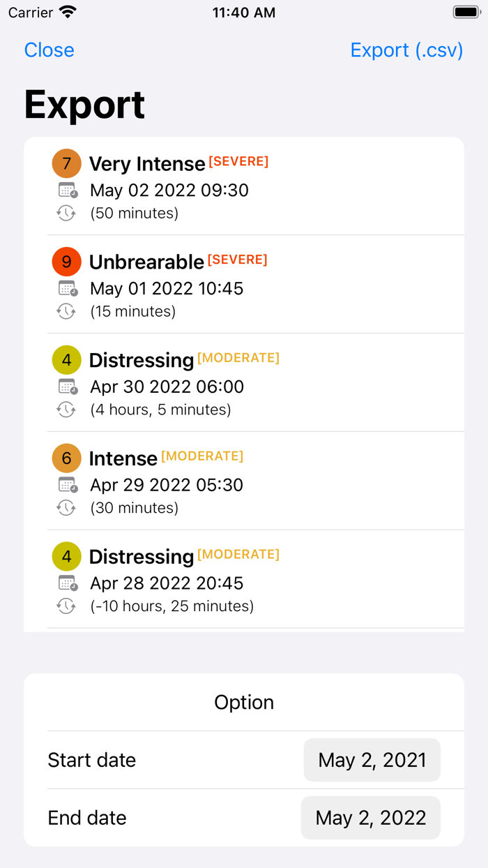This screenshot has height=868, width=488.
Task: Tap the SEVERE tag on Unbrearable entry
Action: coord(238,260)
